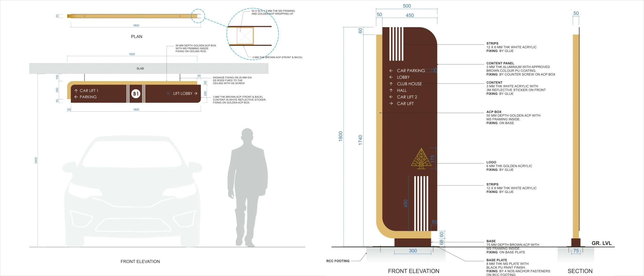Click the up arrow beside HALL
This screenshot has height=276, width=644.
(391, 90)
